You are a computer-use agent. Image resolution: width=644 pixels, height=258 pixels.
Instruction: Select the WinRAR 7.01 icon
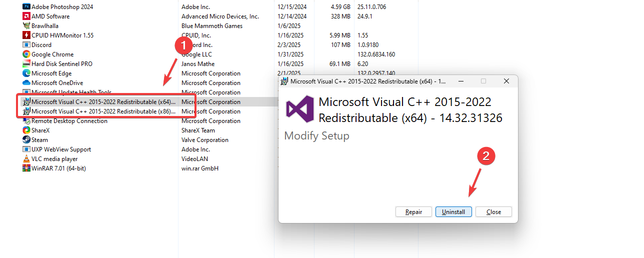tap(26, 168)
